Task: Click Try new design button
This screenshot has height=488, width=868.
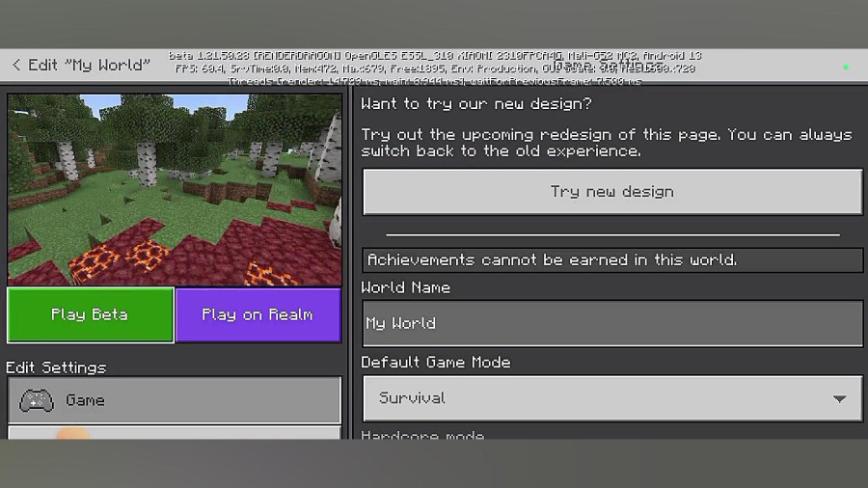Action: click(612, 191)
